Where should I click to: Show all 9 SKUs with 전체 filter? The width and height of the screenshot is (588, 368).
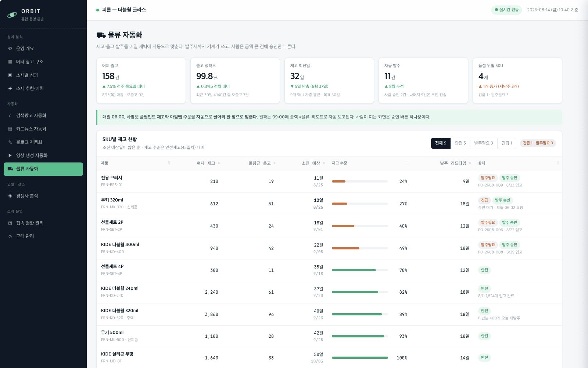coord(441,143)
